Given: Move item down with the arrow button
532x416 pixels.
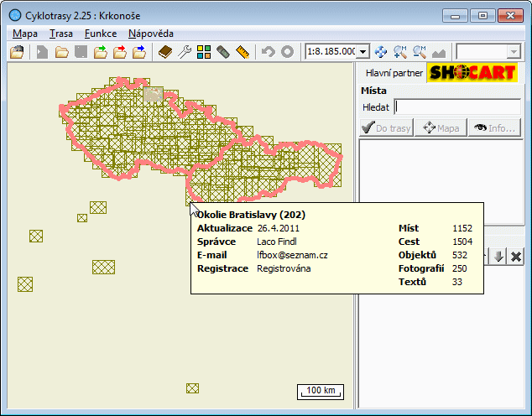Looking at the screenshot, I should (498, 257).
